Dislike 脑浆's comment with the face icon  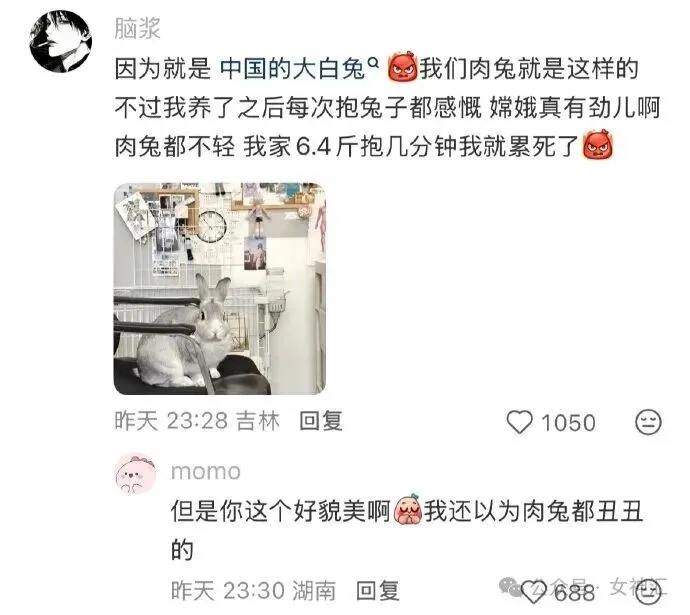(x=648, y=422)
